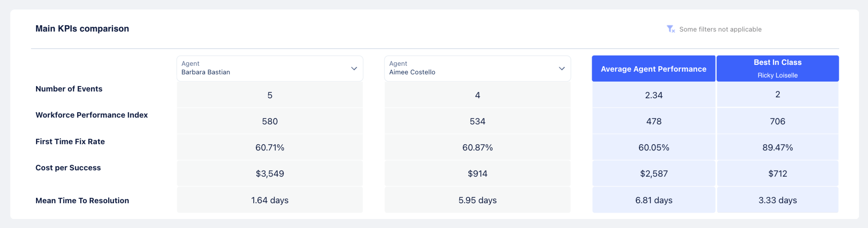Click chevron arrow beside Barbara Bastian
Screen dimensions: 868x228
coord(354,68)
